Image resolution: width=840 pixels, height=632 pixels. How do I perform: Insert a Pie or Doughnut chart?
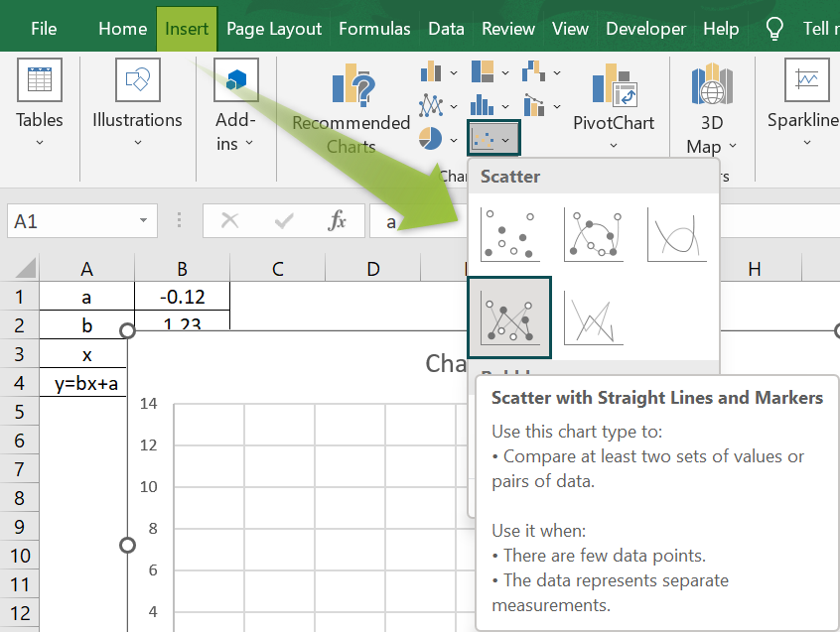[x=430, y=139]
